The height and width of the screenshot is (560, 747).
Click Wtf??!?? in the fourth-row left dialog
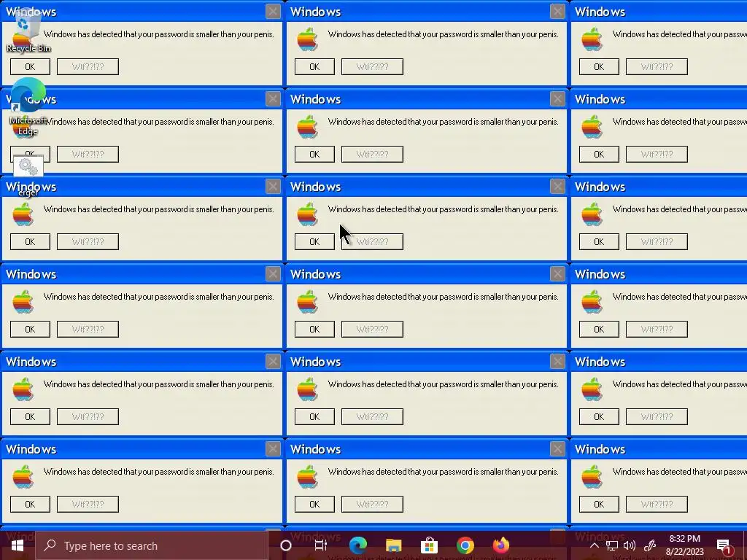pos(88,330)
